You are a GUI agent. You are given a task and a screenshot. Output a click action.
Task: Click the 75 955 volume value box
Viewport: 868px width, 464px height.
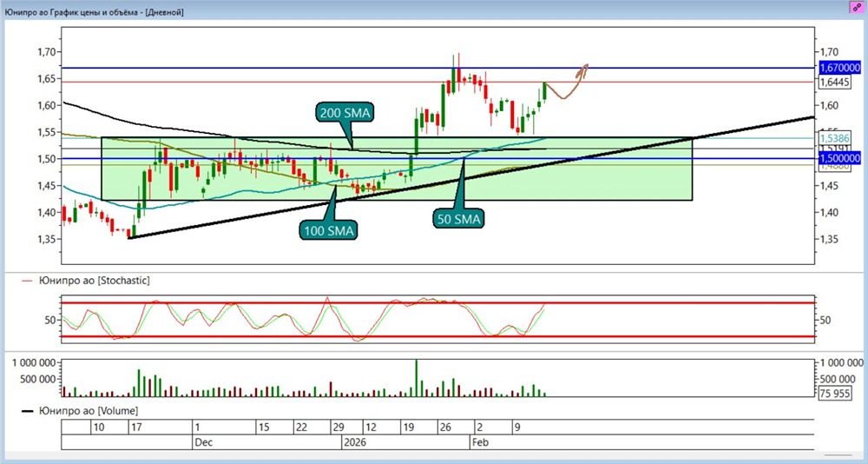(837, 393)
